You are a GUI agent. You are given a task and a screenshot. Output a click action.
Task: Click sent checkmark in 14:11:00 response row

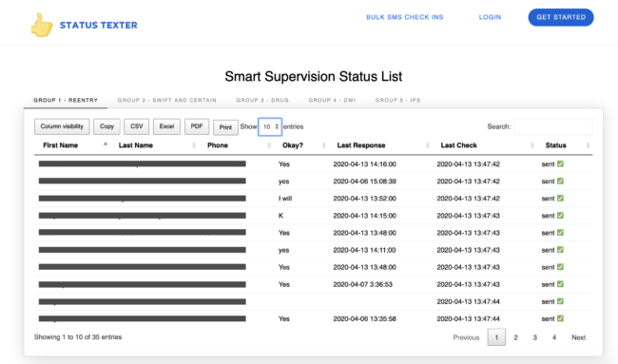click(560, 250)
